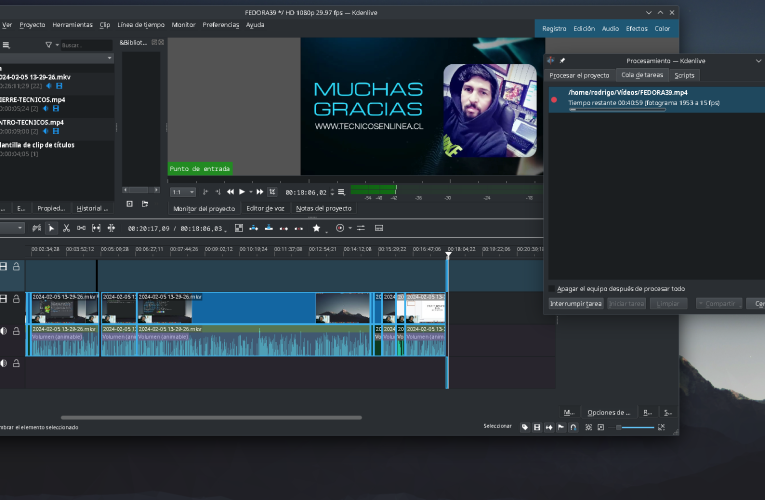Viewport: 765px width, 500px height.
Task: Play the project monitor
Action: tap(242, 192)
